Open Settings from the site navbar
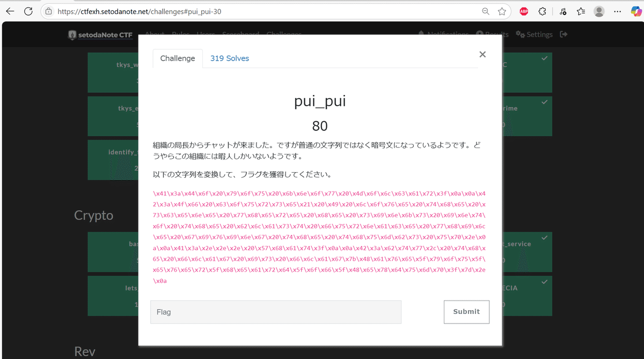The image size is (644, 359). click(534, 34)
